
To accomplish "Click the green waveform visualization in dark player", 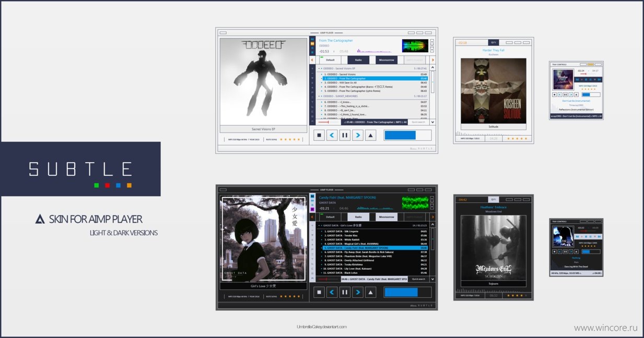I will point(415,203).
